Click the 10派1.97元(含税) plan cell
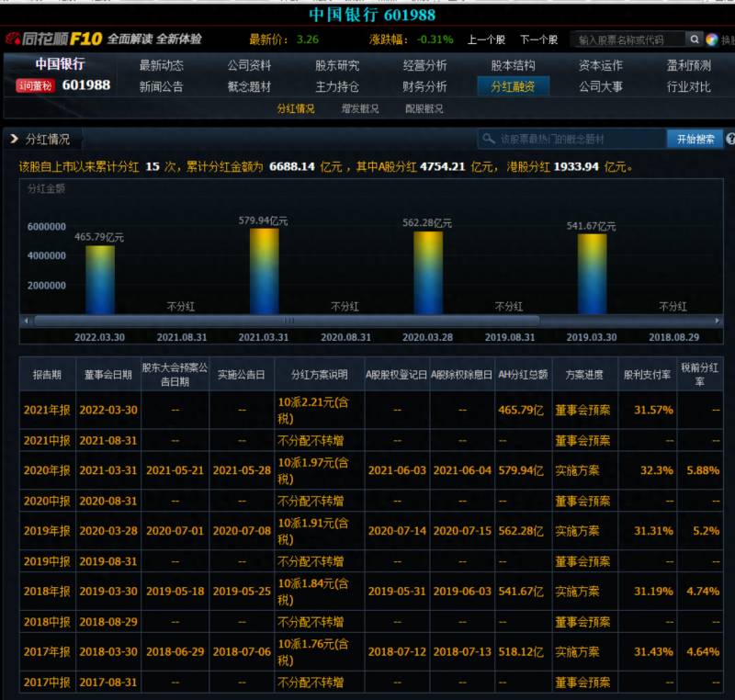 coord(319,470)
